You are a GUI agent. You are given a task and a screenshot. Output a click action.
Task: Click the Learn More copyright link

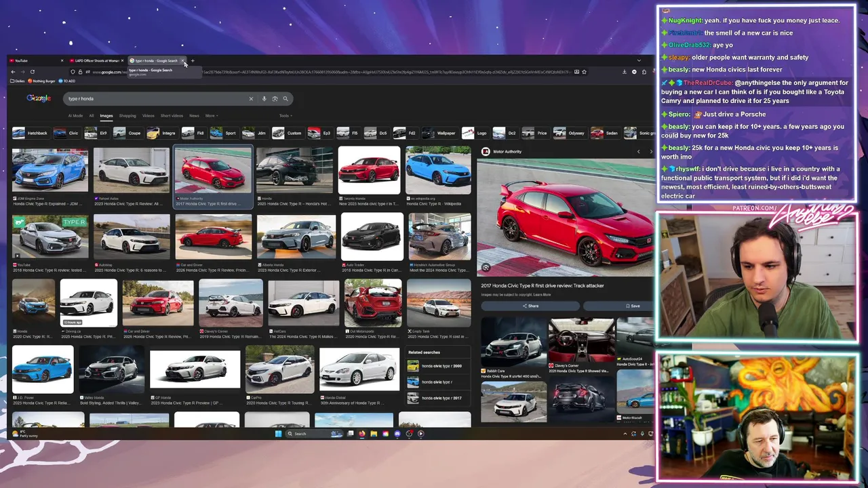[542, 295]
